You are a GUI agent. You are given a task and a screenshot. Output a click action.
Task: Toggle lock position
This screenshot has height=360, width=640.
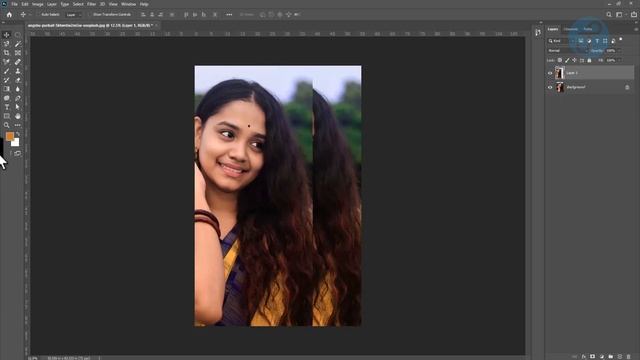click(575, 60)
